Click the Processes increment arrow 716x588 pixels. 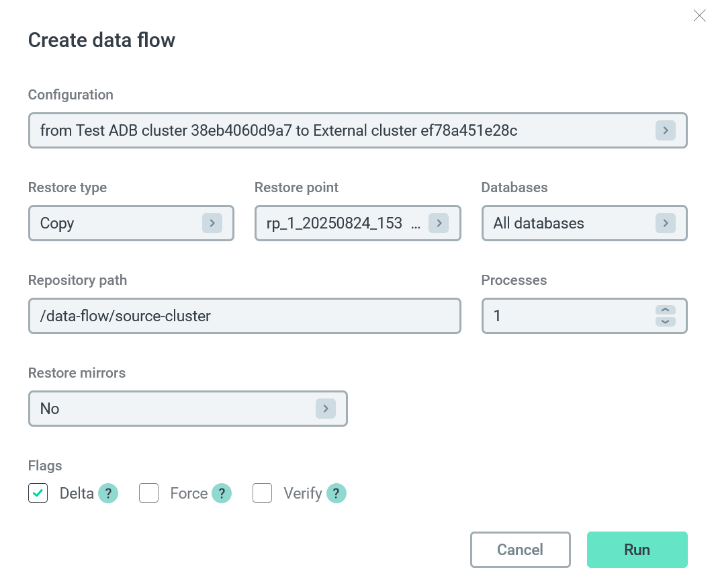(665, 310)
